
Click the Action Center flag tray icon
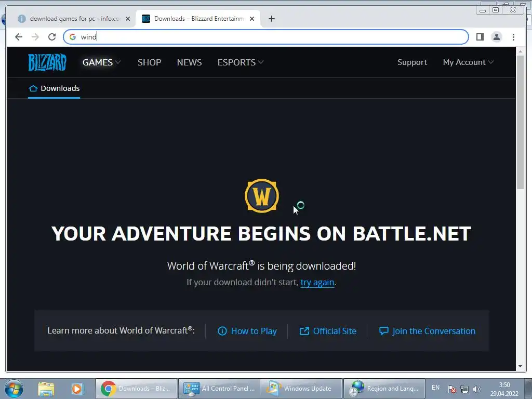click(451, 389)
